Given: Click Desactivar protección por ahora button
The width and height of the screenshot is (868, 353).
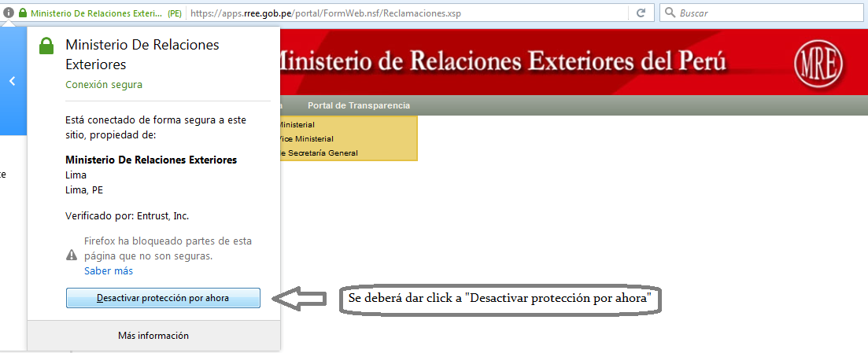Looking at the screenshot, I should pyautogui.click(x=163, y=298).
